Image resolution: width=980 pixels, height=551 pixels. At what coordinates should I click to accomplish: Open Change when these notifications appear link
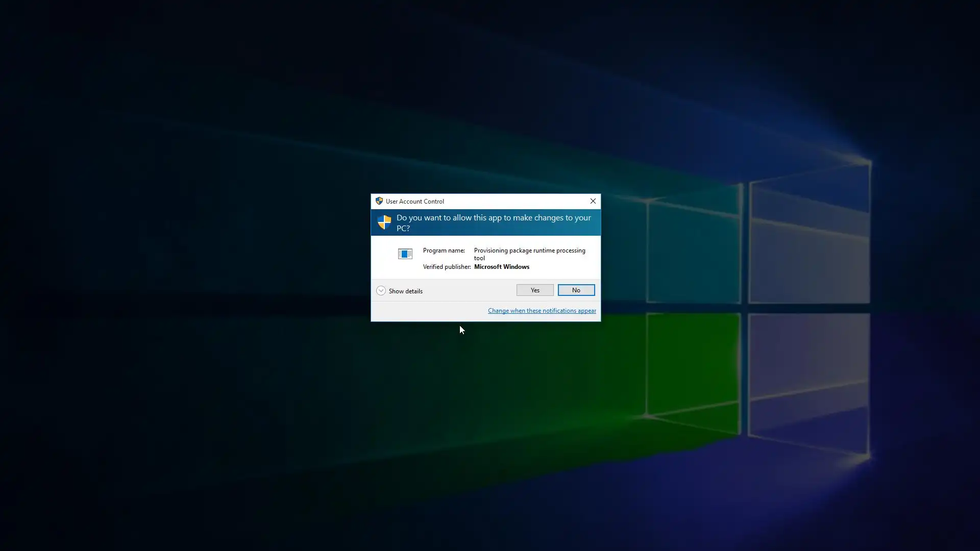[542, 311]
